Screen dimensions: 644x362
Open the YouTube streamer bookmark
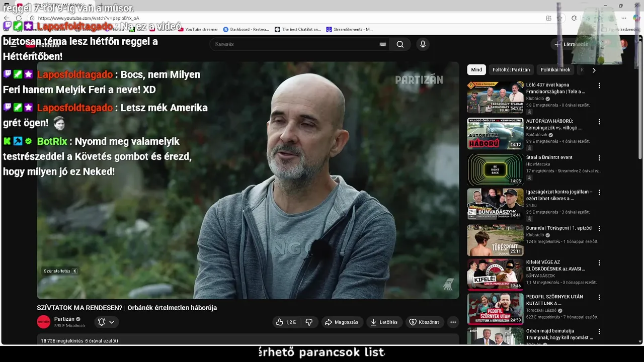(x=198, y=29)
